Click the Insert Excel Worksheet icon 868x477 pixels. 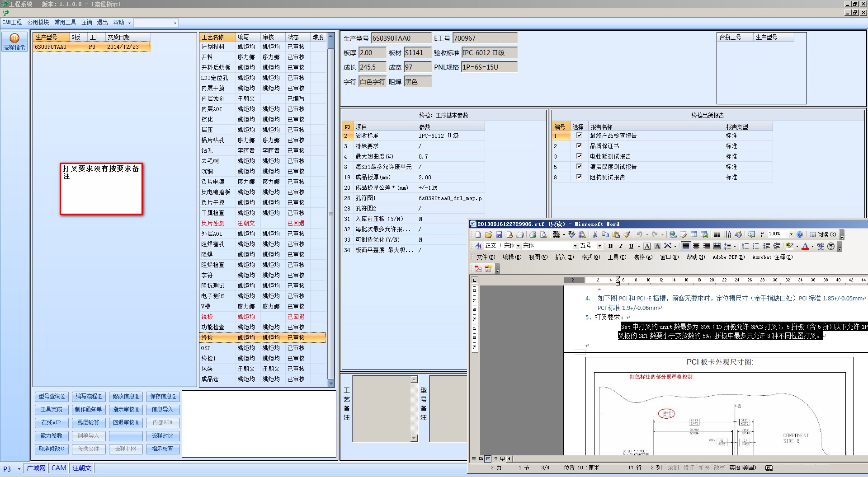coord(704,234)
